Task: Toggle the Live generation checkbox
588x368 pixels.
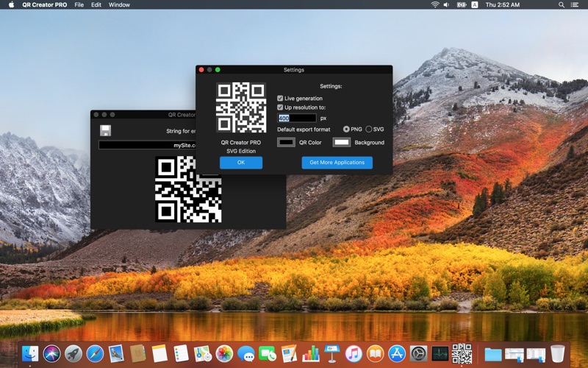Action: click(280, 99)
